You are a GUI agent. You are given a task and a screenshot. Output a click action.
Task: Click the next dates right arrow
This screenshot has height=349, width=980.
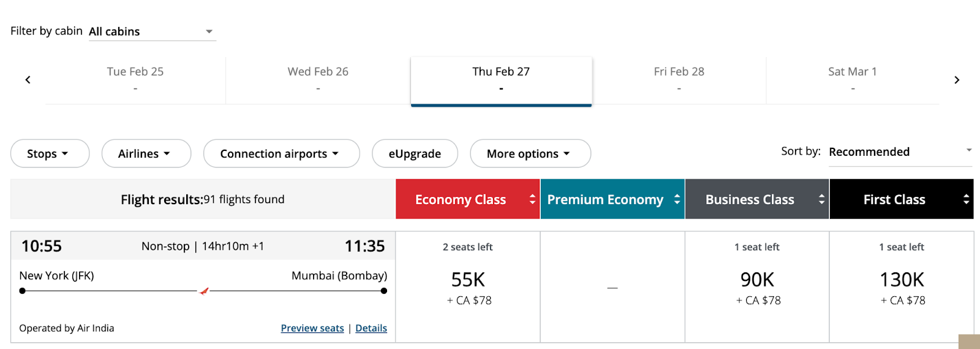tap(957, 80)
